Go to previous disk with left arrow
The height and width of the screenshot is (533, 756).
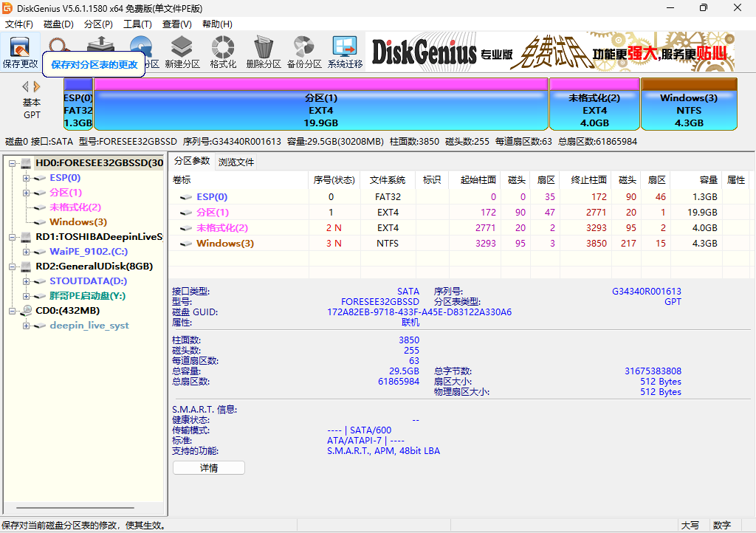[x=26, y=87]
